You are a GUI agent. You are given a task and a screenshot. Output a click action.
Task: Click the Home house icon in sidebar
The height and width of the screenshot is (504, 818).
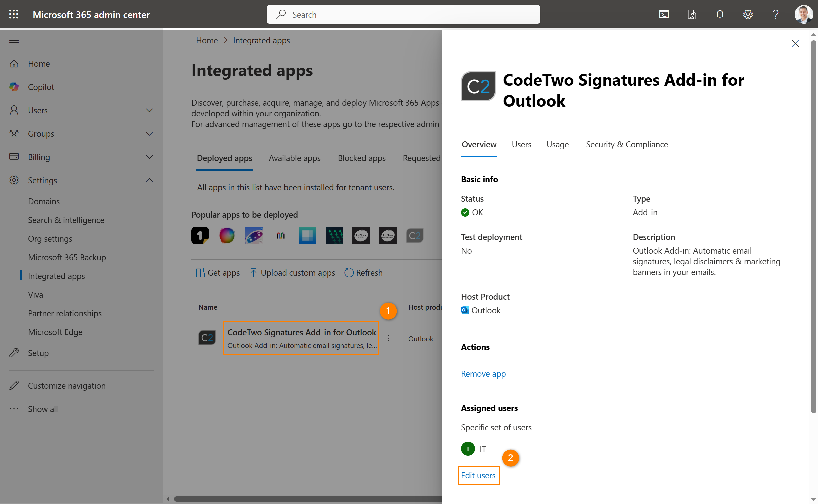pyautogui.click(x=14, y=63)
